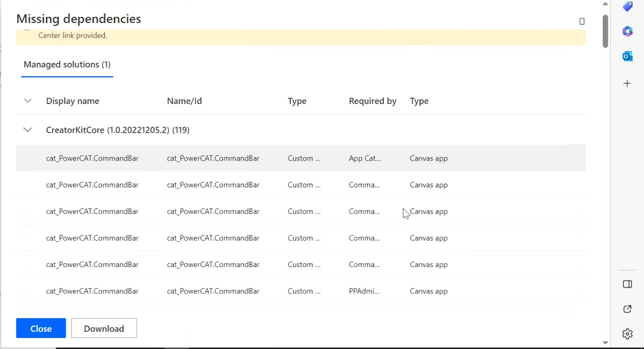This screenshot has width=644, height=349.
Task: Click the Download button
Action: 104,328
